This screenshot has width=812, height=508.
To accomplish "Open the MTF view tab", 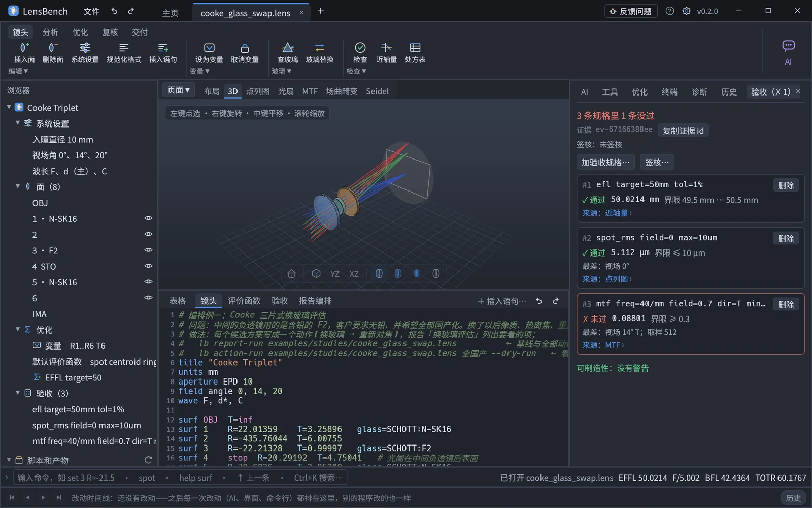I will pos(310,91).
